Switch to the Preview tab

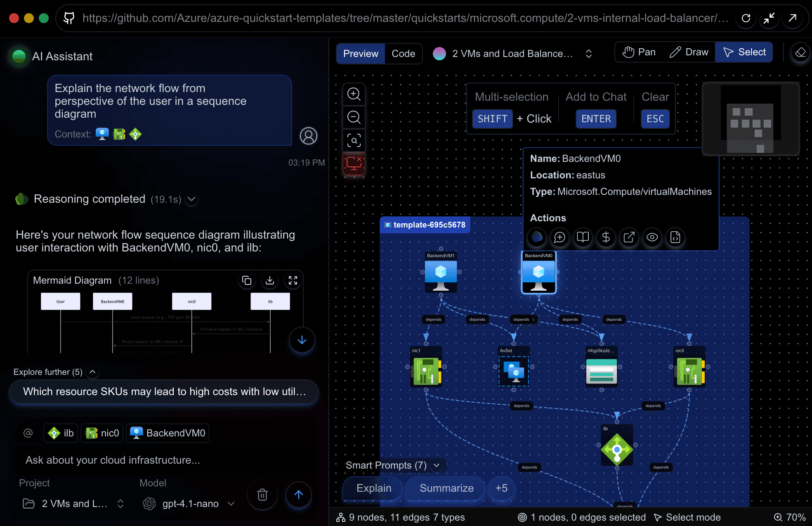(361, 54)
